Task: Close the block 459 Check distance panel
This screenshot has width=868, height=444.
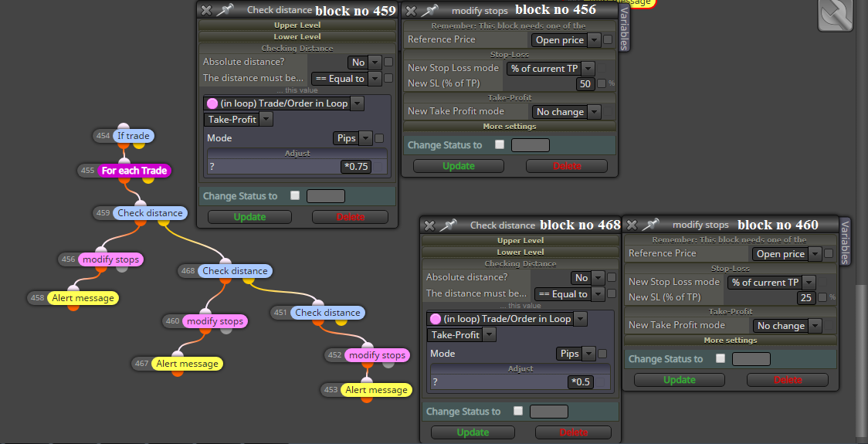Action: 206,10
